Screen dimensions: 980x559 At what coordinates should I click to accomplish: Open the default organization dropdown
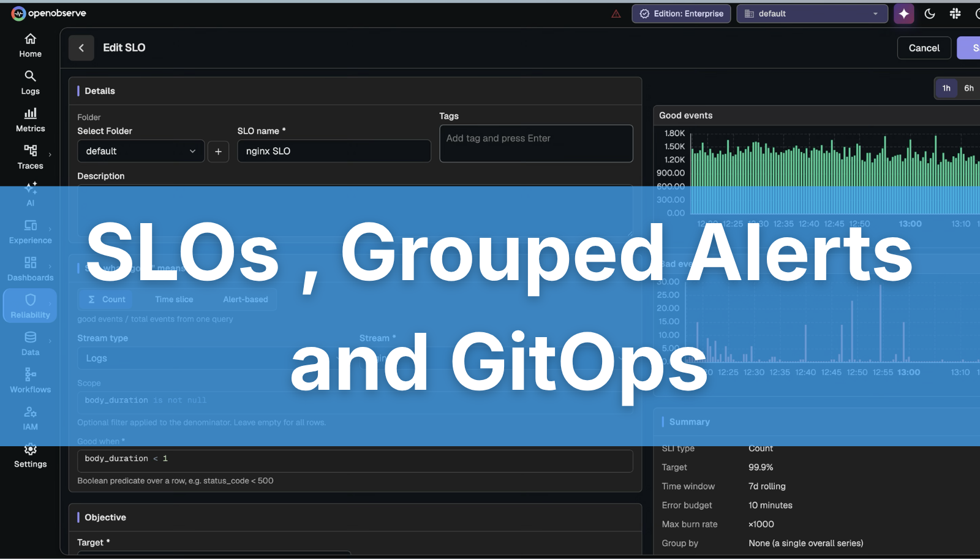(x=812, y=13)
